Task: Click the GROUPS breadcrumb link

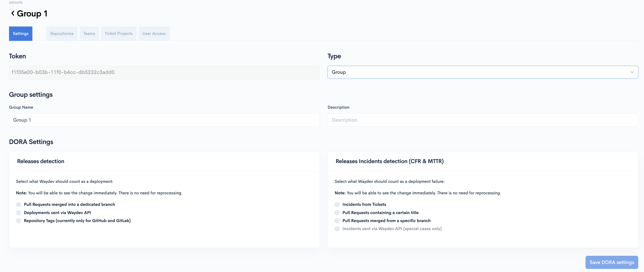Action: (16, 2)
